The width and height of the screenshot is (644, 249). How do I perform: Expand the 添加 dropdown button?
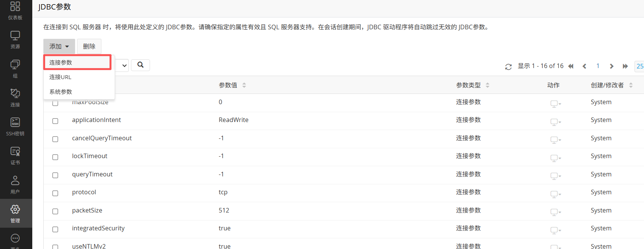tap(59, 46)
